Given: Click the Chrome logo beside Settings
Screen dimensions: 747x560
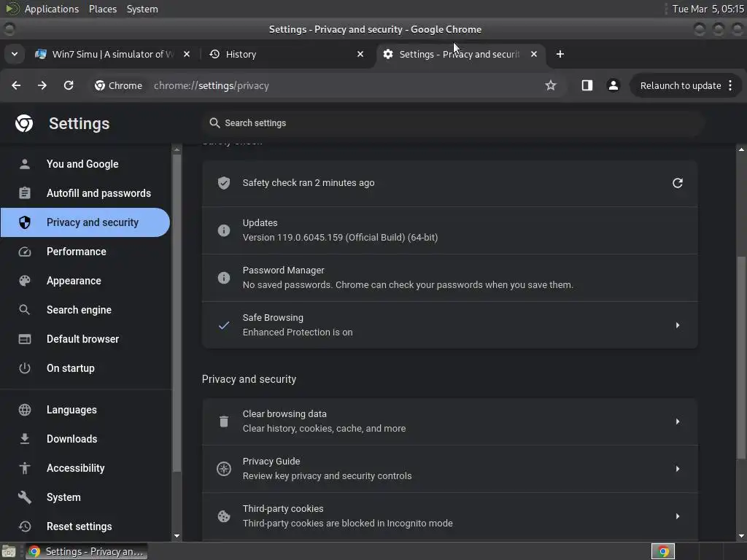Looking at the screenshot, I should (24, 123).
